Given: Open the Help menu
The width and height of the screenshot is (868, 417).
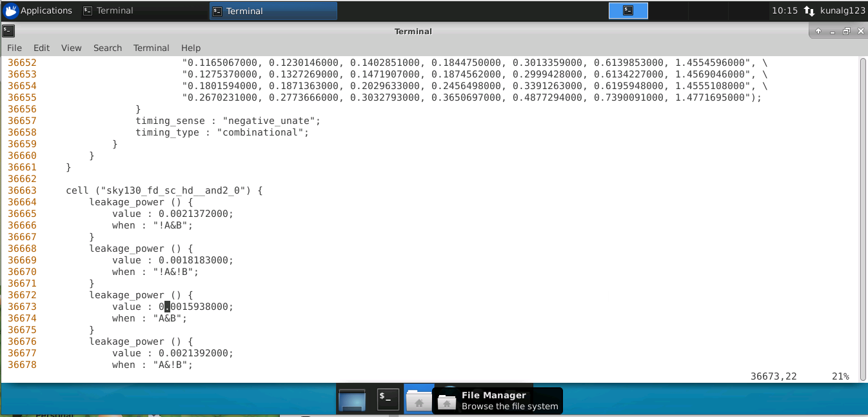Looking at the screenshot, I should [190, 48].
